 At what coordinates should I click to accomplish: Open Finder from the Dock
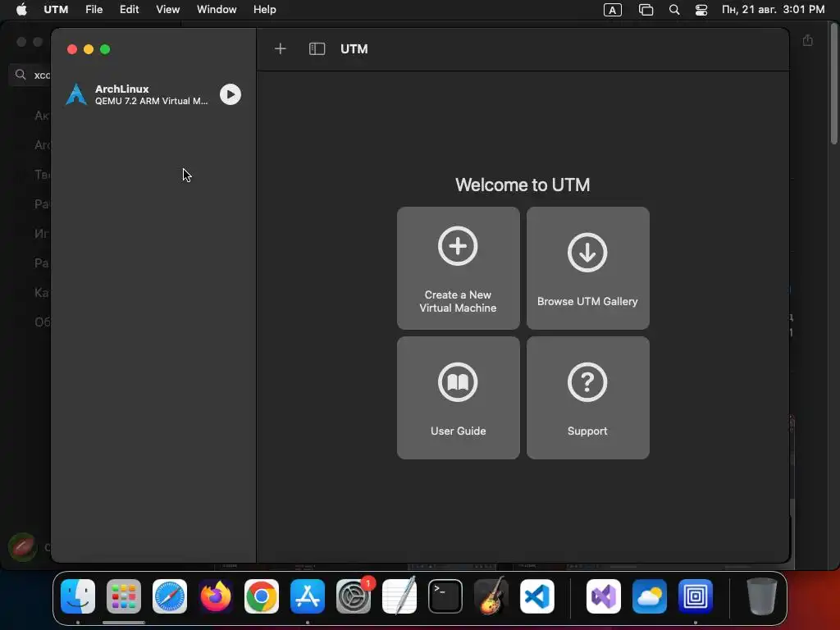(78, 596)
